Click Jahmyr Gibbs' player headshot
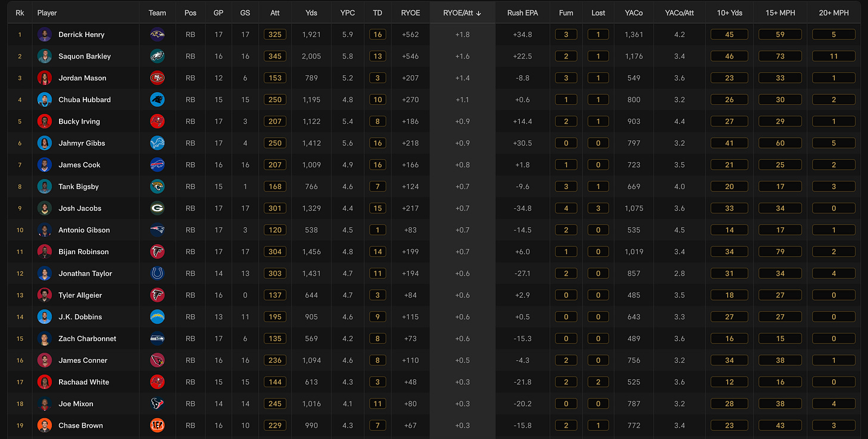 [x=45, y=143]
